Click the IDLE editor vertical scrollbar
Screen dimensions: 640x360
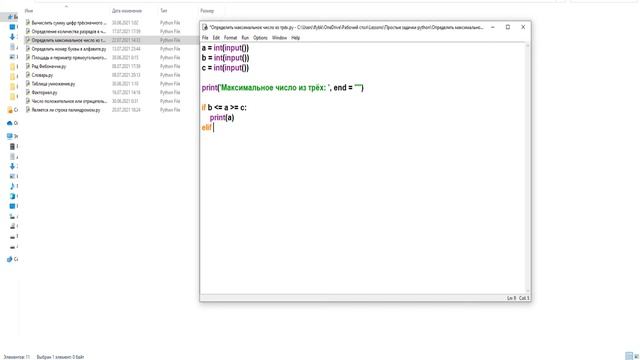[528, 168]
